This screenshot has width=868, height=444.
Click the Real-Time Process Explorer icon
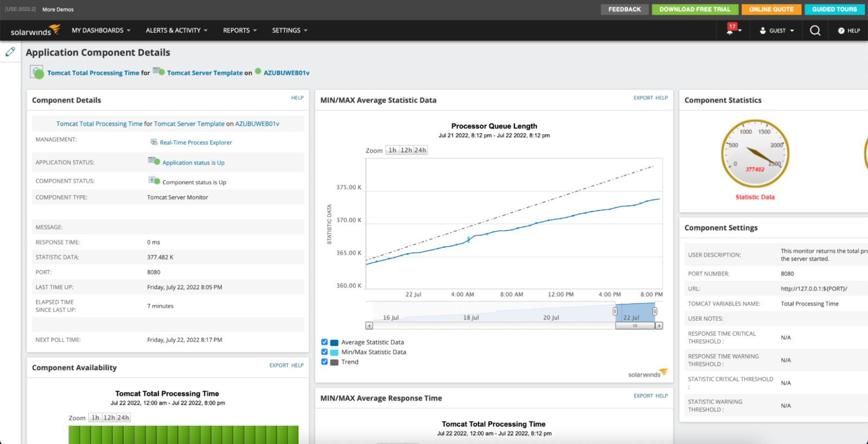click(x=154, y=142)
